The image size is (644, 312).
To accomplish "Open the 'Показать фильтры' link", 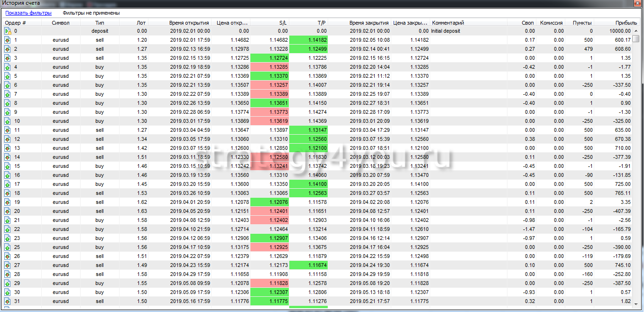I will [28, 13].
